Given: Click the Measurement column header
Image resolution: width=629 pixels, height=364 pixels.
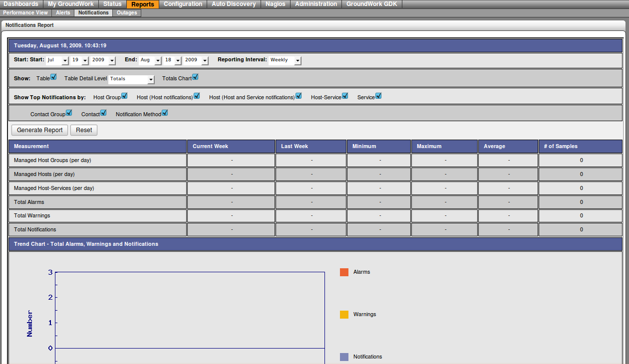Looking at the screenshot, I should 31,147.
